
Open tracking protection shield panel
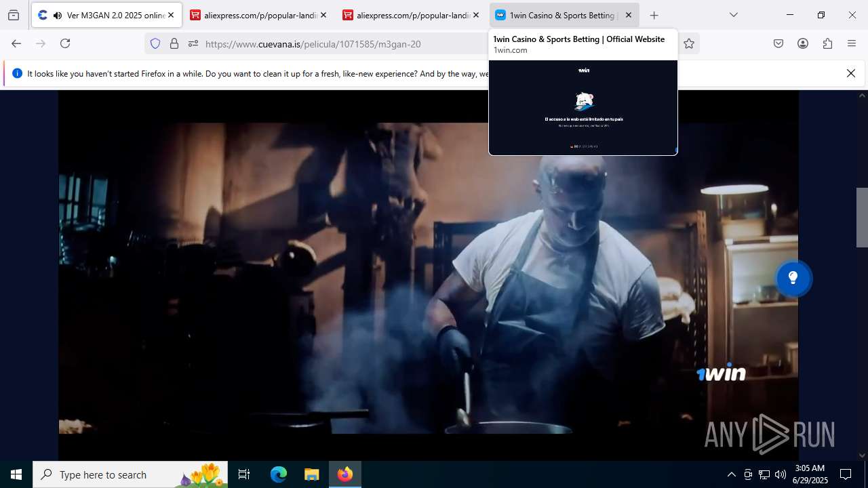pos(155,43)
